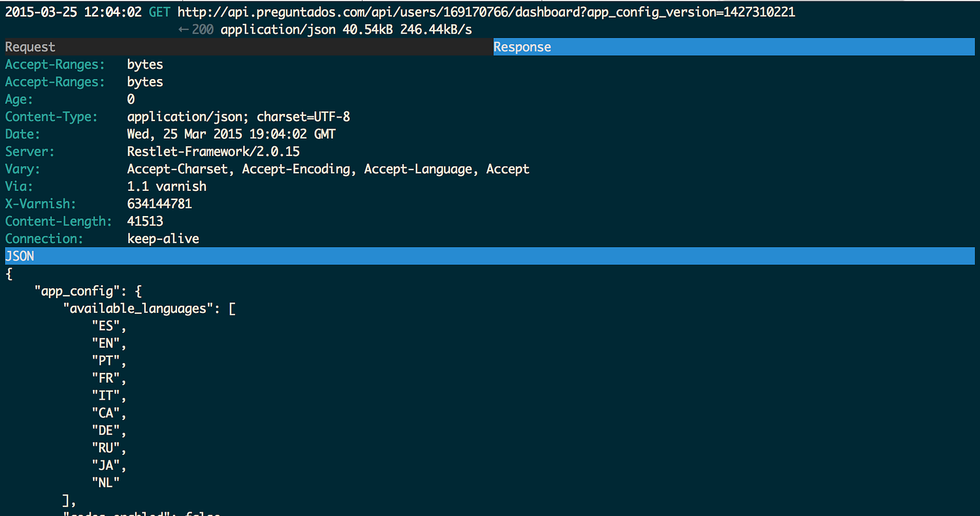Screen dimensions: 980x516
Task: Click the request timestamp 2015-03-25 12:04:02
Action: click(x=73, y=12)
